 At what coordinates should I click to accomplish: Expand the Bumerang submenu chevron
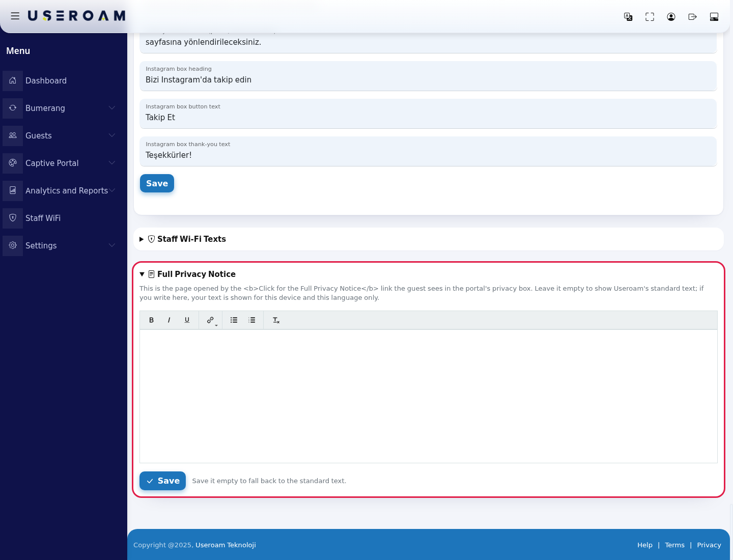112,108
